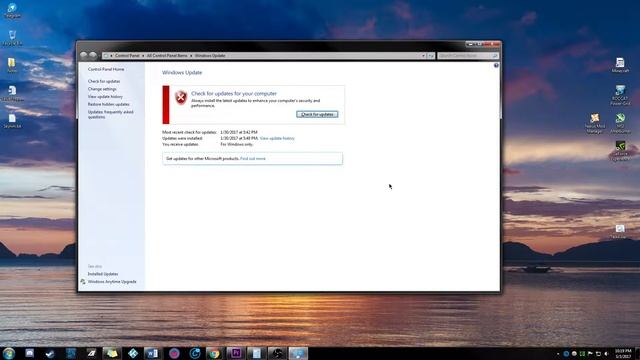Viewport: 640px width, 360px height.
Task: Select the Recycle Bin desktop icon
Action: click(x=12, y=38)
